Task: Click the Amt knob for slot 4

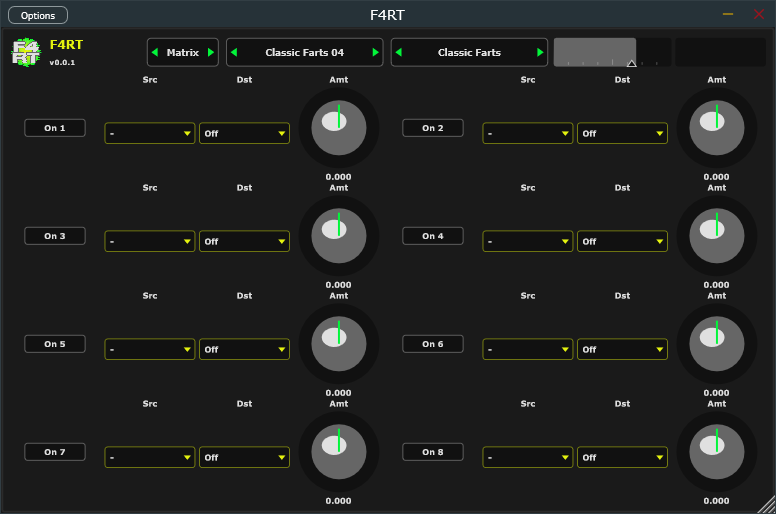Action: [717, 236]
